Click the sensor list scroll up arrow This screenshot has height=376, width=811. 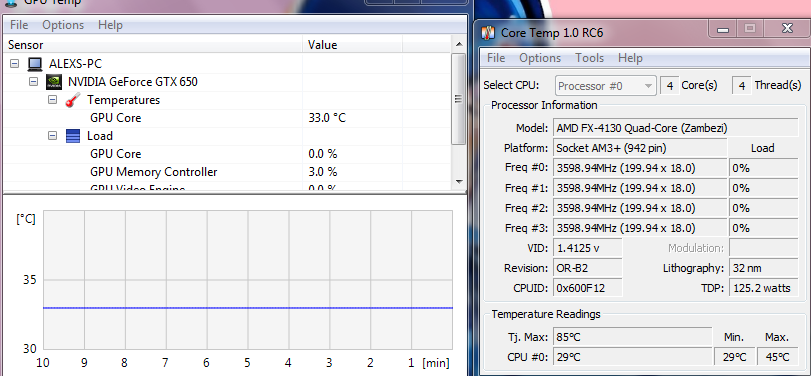point(459,44)
